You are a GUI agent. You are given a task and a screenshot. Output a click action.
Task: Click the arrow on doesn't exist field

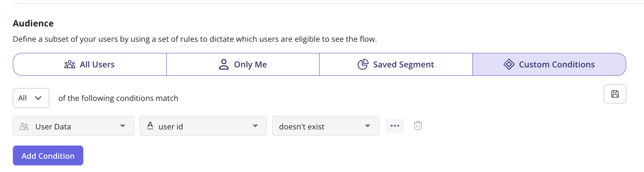(x=367, y=126)
